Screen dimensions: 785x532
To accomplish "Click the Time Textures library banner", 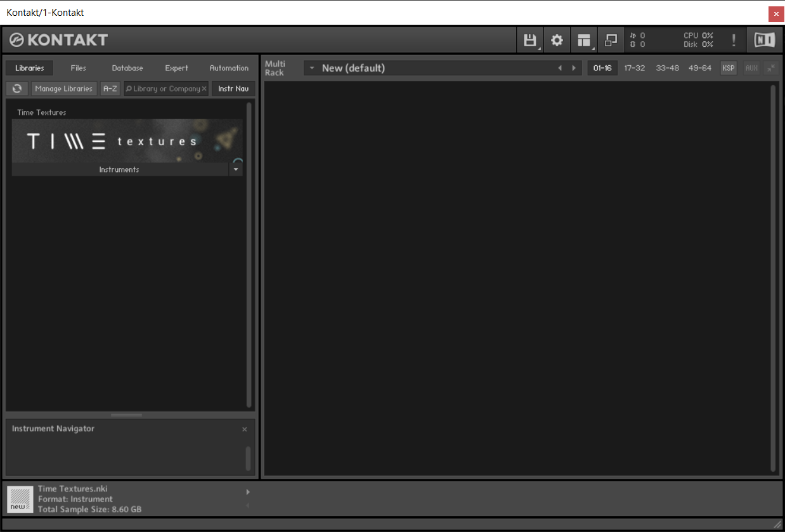I will pyautogui.click(x=127, y=141).
